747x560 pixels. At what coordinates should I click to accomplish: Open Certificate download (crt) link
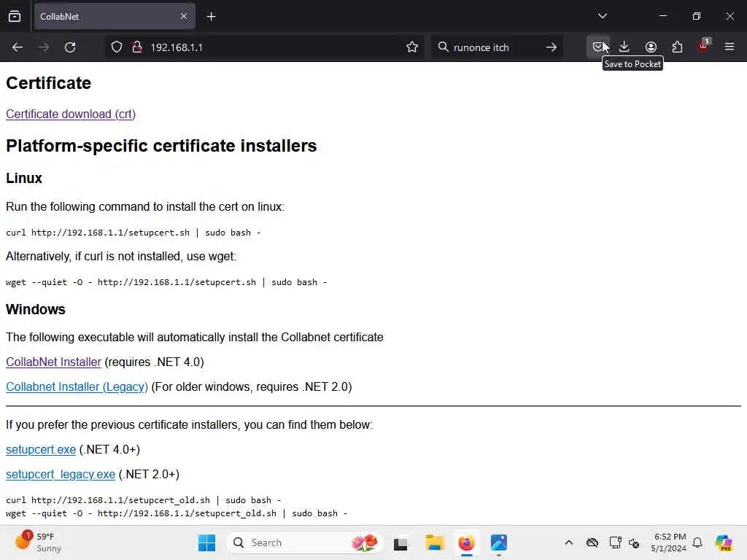[x=71, y=114]
